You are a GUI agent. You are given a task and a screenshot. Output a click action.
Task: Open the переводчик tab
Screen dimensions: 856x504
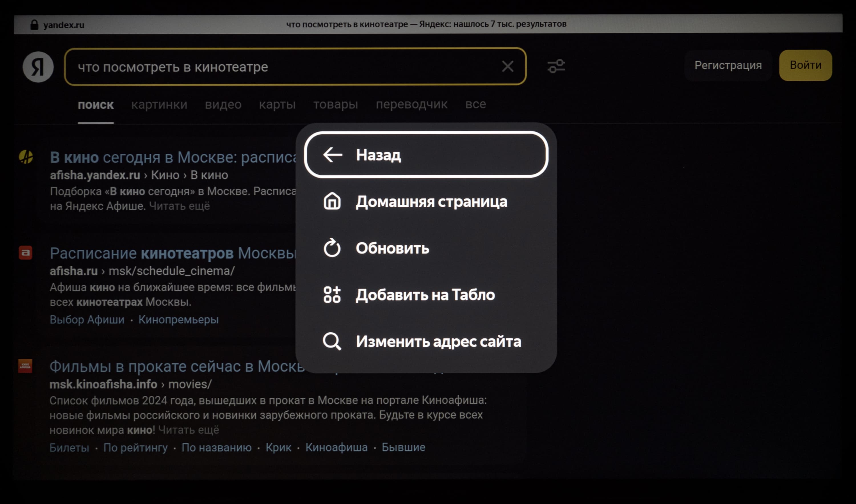click(x=411, y=104)
